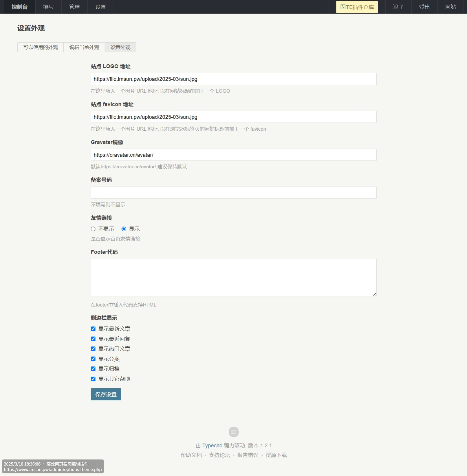Expand the 管理 menu
The width and height of the screenshot is (467, 476).
[74, 7]
